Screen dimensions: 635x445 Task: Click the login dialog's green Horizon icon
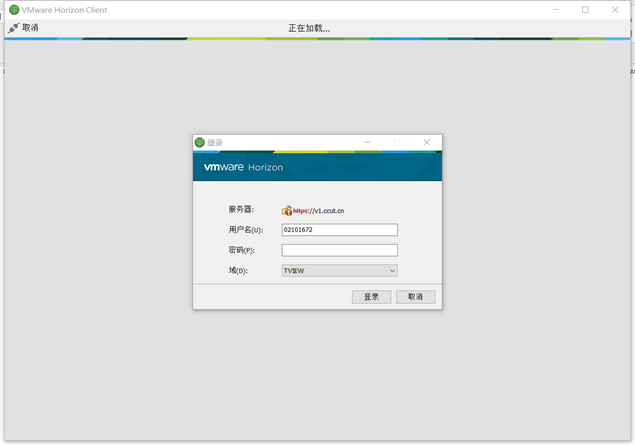[200, 143]
